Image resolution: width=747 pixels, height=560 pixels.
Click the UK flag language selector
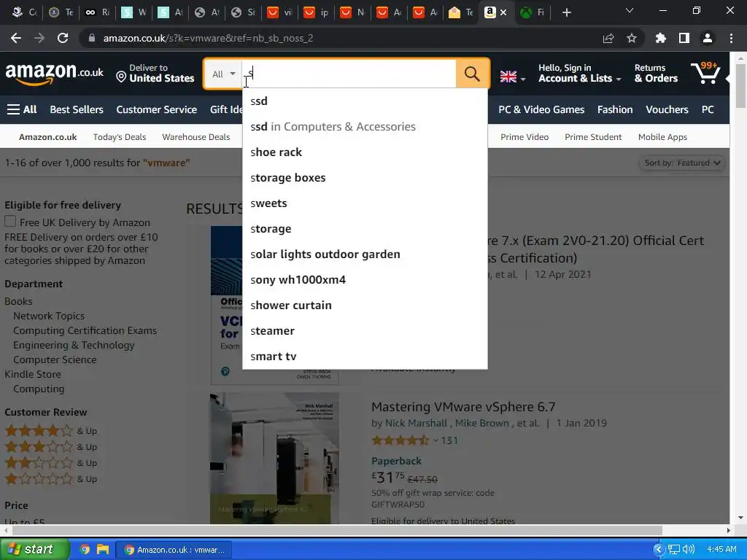(x=513, y=77)
